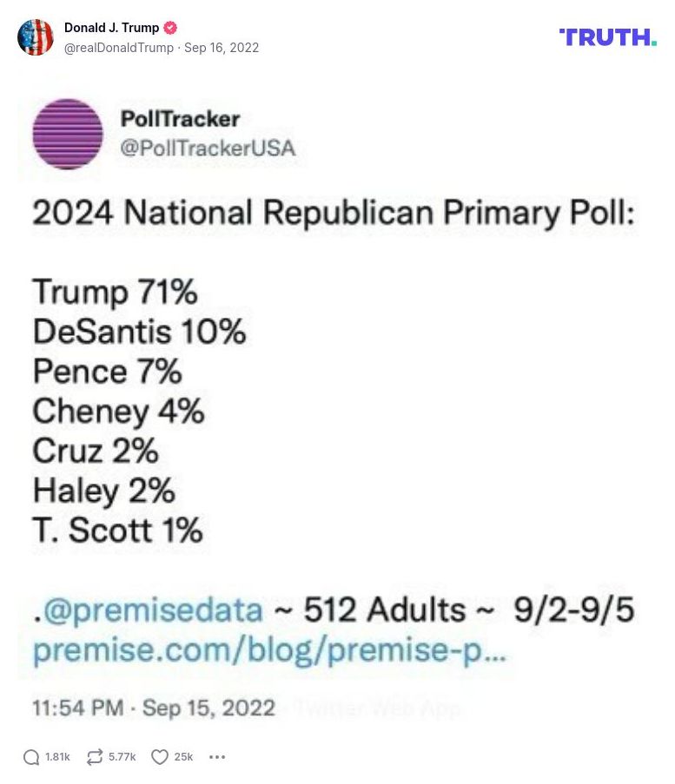
Task: Click the heart icon to like the post
Action: [158, 756]
